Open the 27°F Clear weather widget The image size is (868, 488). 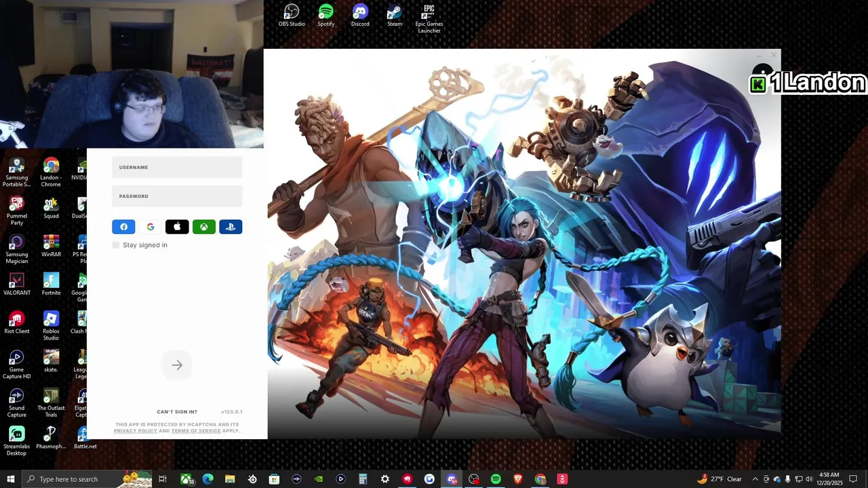pyautogui.click(x=719, y=479)
